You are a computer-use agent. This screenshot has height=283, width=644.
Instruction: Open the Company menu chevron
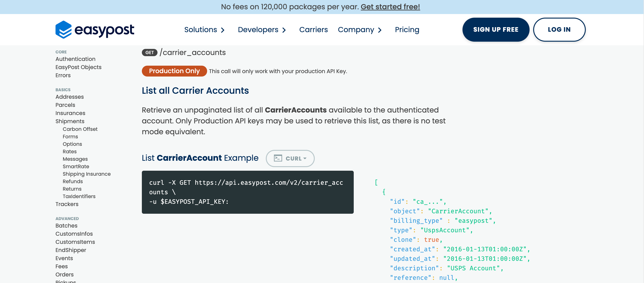click(x=380, y=30)
